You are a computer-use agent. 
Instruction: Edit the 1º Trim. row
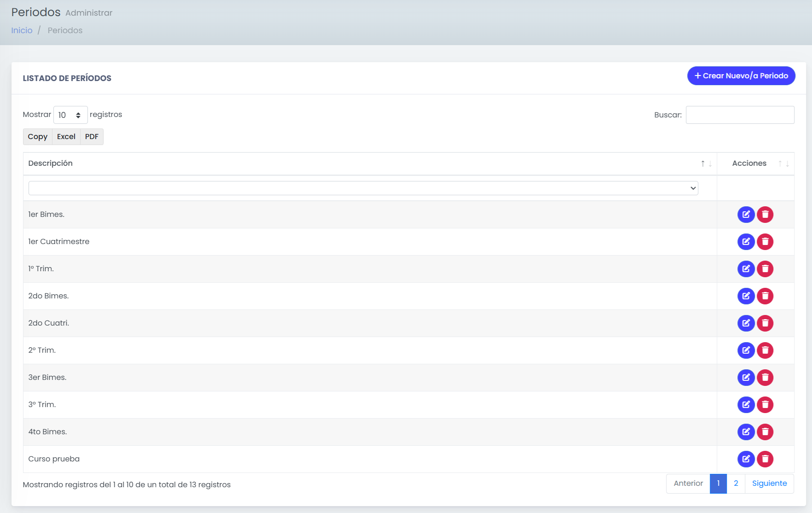click(746, 269)
